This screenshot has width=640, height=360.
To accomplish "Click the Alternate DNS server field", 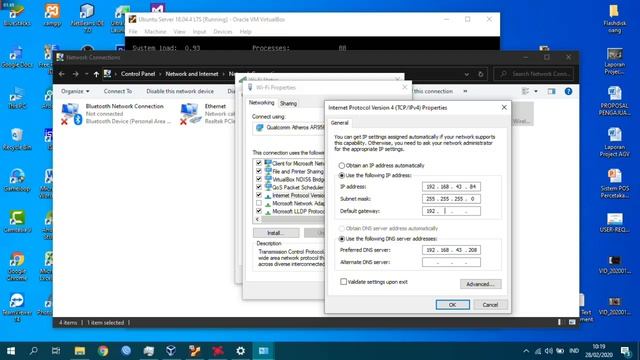I will pos(451,262).
